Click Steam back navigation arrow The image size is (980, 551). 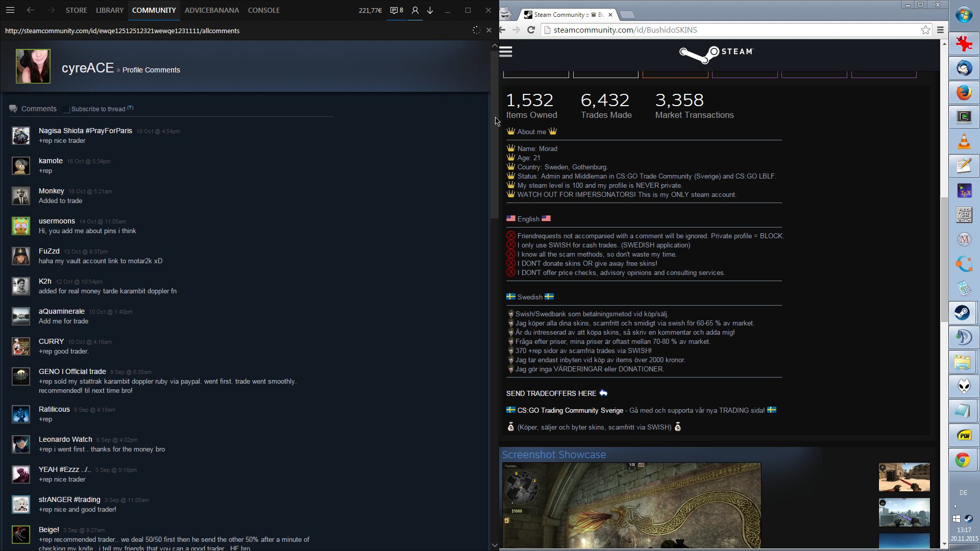[31, 10]
